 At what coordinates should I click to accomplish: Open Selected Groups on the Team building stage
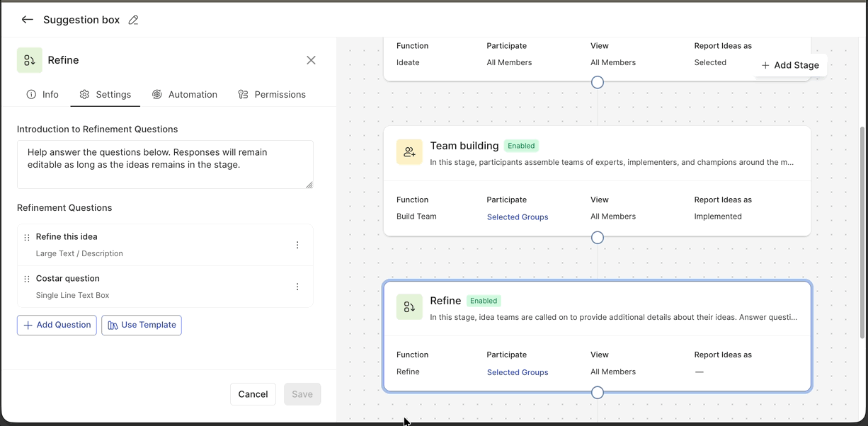click(x=518, y=217)
